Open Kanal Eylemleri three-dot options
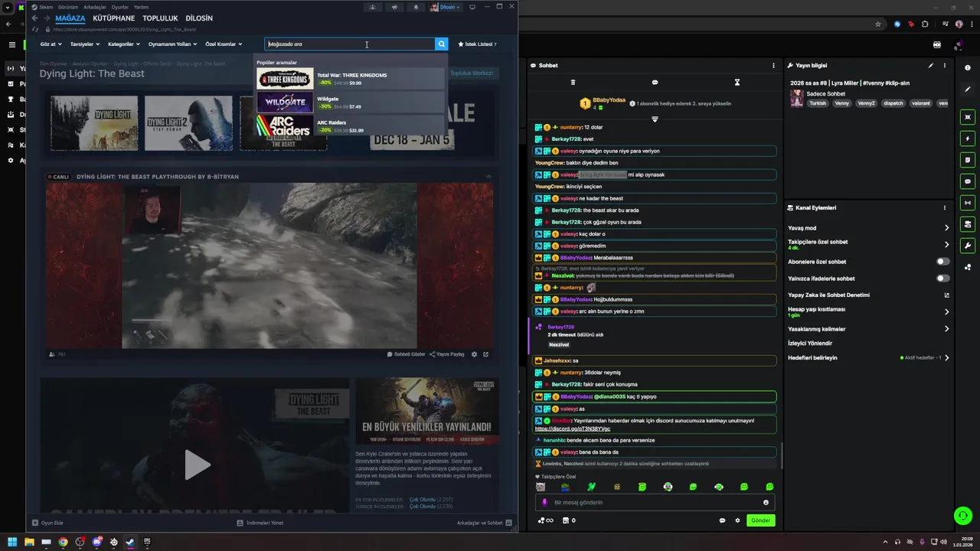 pos(945,208)
